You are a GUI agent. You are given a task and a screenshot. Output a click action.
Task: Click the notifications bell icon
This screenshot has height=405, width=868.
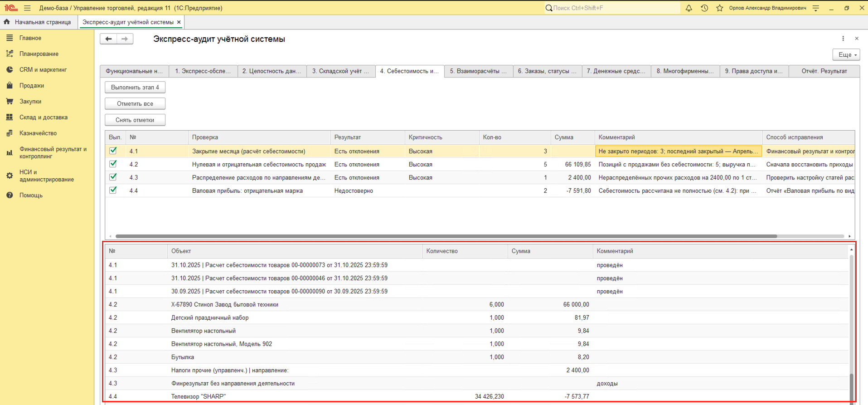(689, 8)
